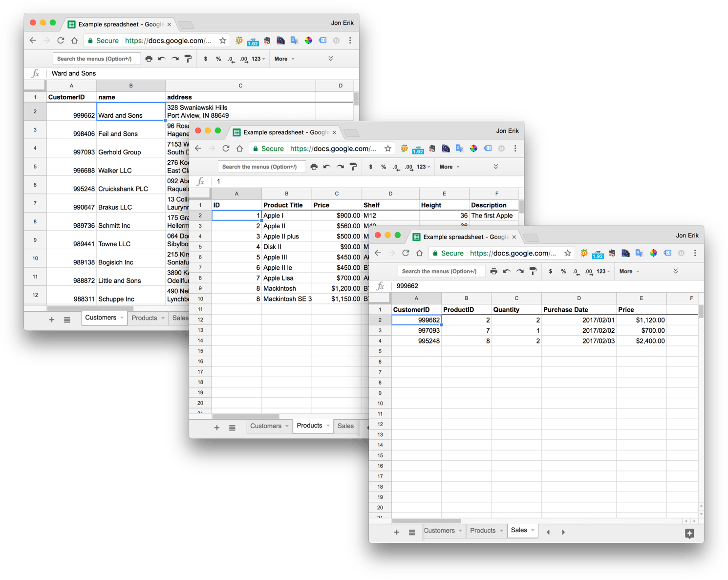Open all sheets list icon in Sales window
The width and height of the screenshot is (728, 580).
(412, 532)
